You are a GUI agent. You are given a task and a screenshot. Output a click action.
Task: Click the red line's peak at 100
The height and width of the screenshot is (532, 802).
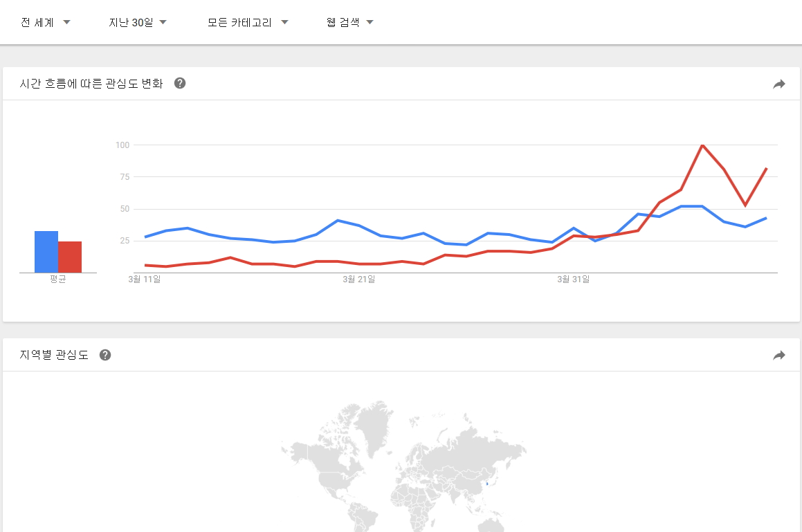702,145
